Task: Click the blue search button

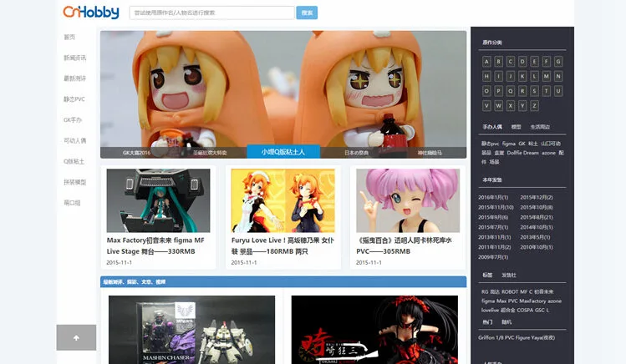Action: tap(307, 13)
